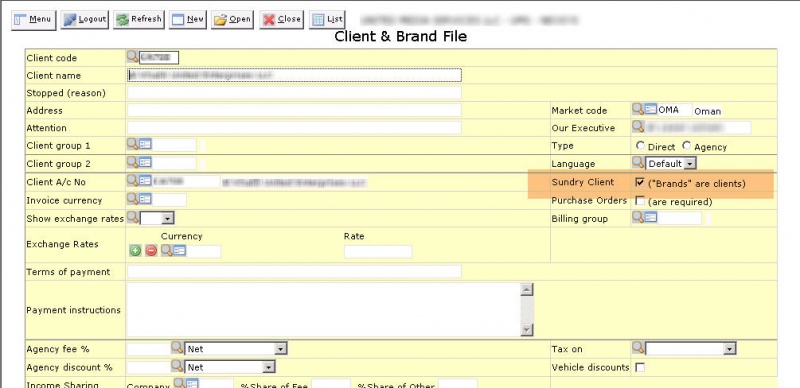This screenshot has height=388, width=800.
Task: Click Tax on magnifier icon
Action: (x=638, y=347)
